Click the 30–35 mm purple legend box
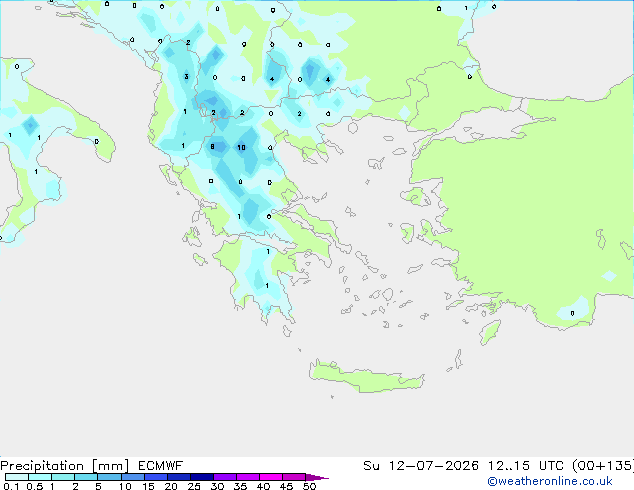 tap(224, 477)
